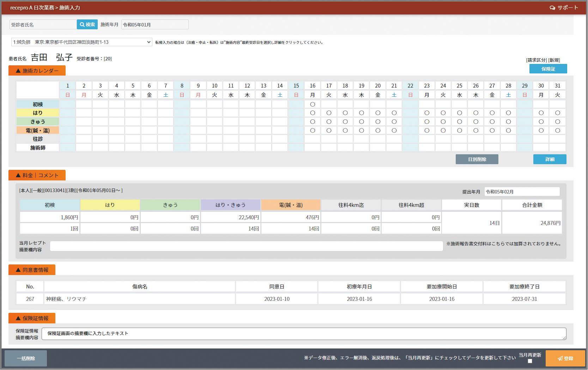Click the 24,876円 合計金額 cell

[532, 223]
